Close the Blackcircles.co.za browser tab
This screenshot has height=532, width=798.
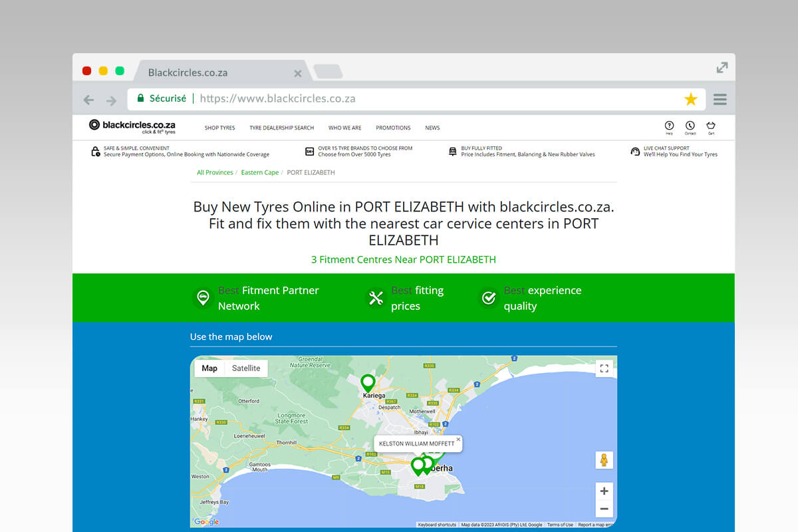click(298, 73)
